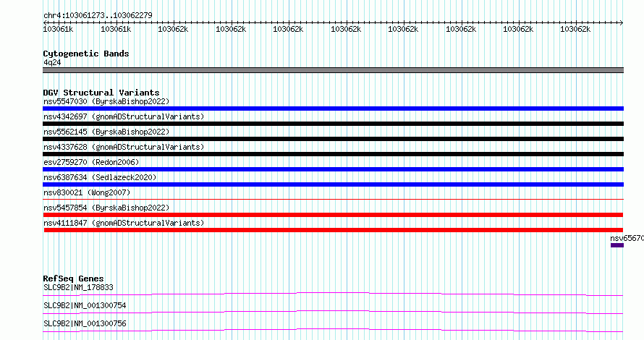Click the black bar for nsv4342697

(x=333, y=124)
